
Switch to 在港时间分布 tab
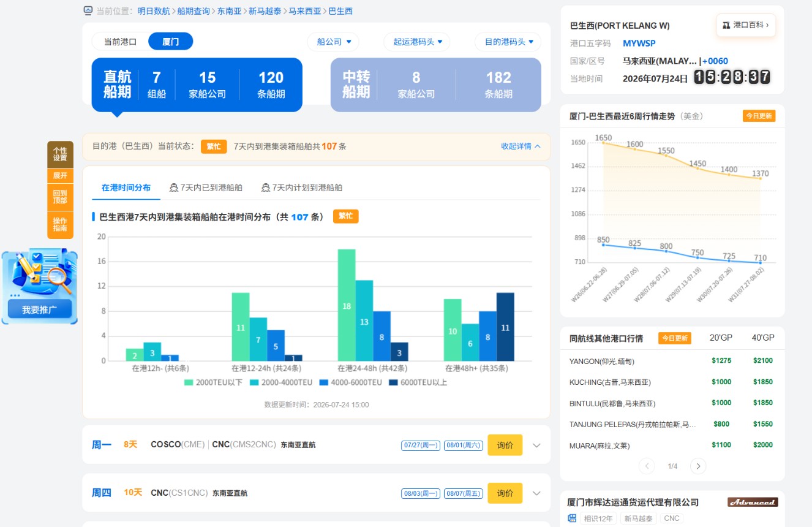coord(126,188)
